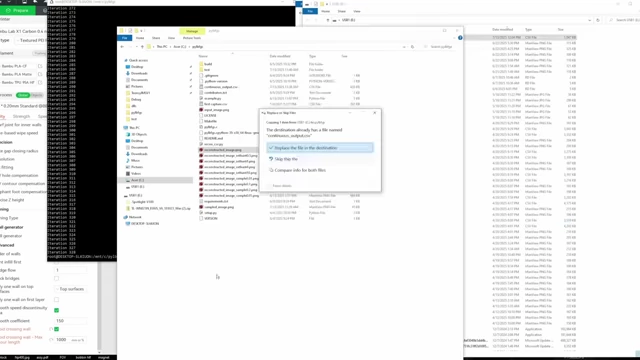Open 3D Objects under This PC
The height and width of the screenshot is (360, 640).
pyautogui.click(x=139, y=134)
